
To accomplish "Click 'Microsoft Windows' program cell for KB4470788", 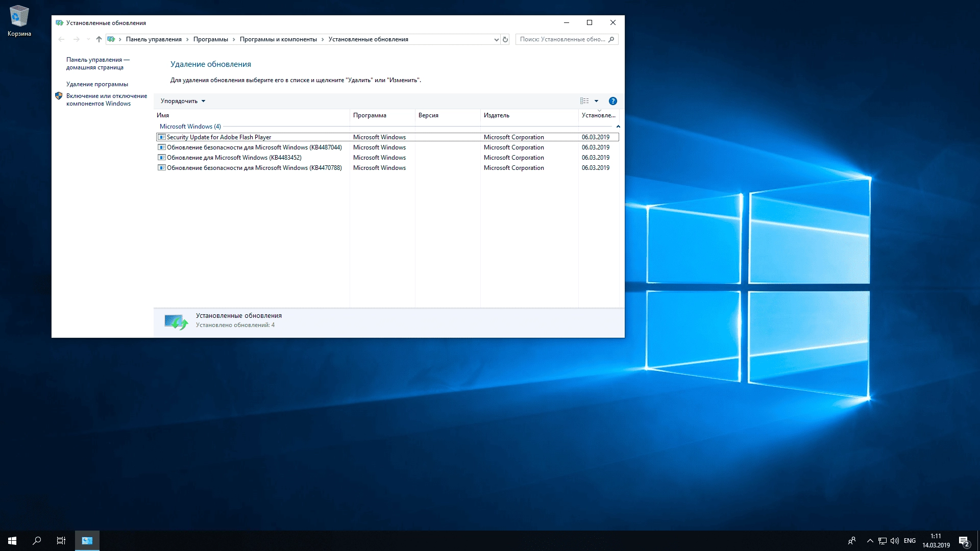I will [379, 168].
